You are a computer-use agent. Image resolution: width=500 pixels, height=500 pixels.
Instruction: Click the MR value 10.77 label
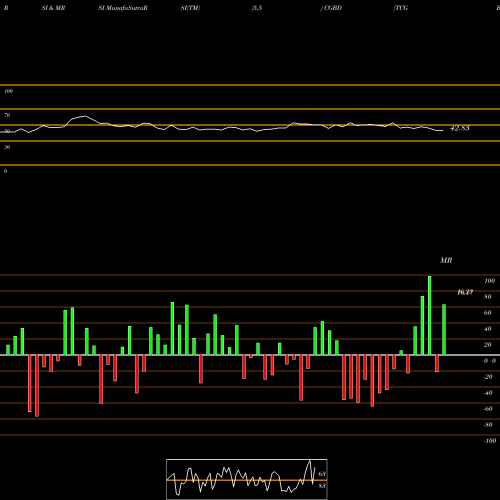pos(465,292)
